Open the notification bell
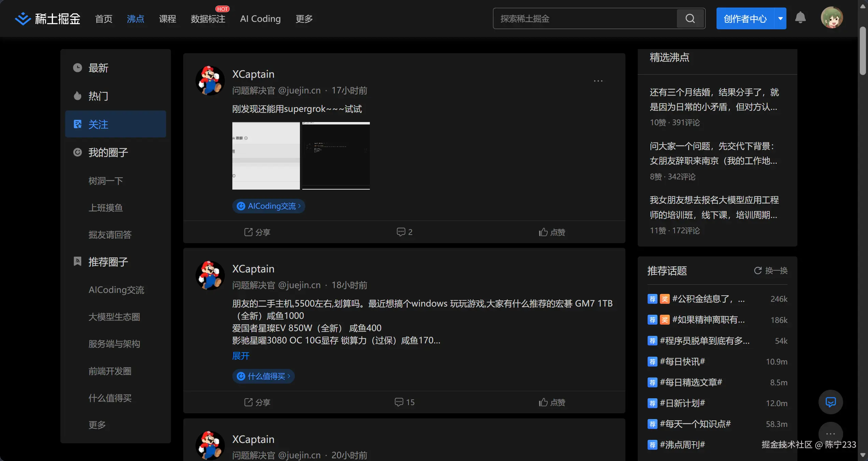868x461 pixels. pos(800,18)
